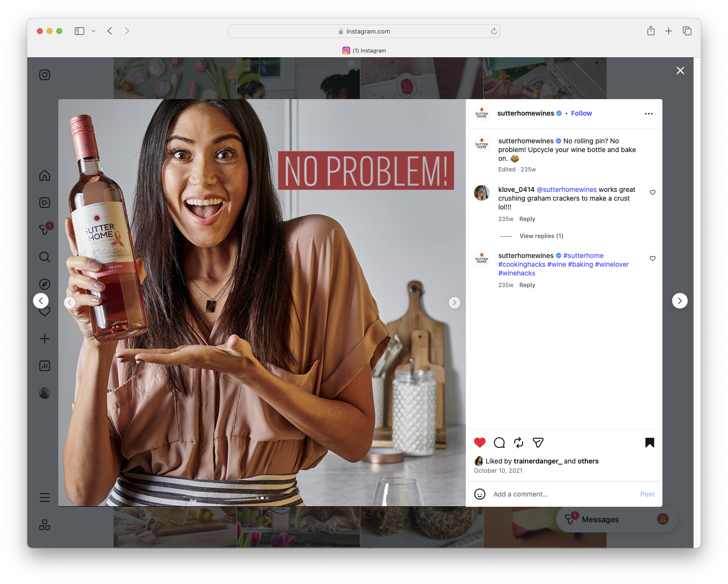Click repost icon under post
728x584 pixels.
click(519, 443)
